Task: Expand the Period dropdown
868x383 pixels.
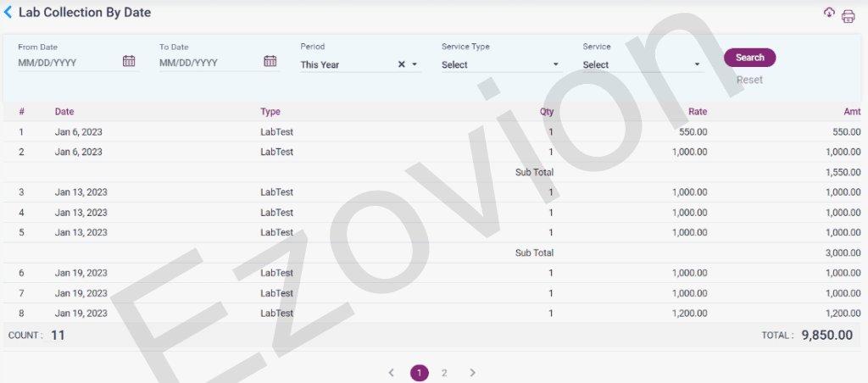Action: [414, 64]
